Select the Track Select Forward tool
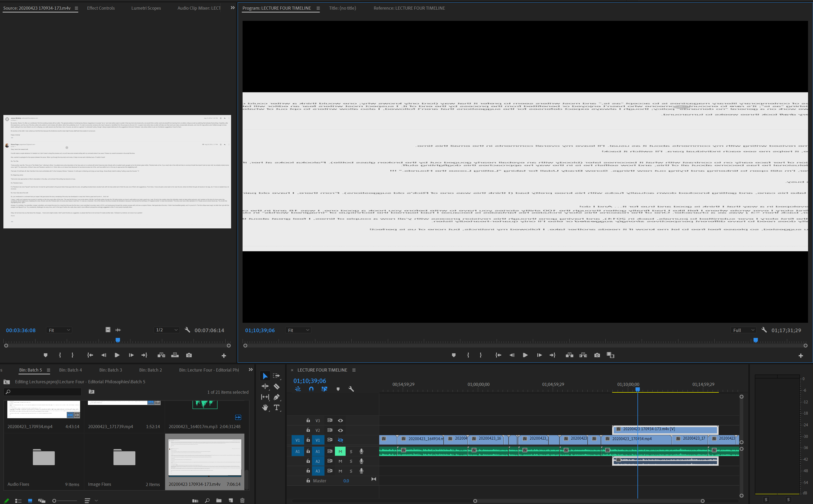 tap(276, 376)
